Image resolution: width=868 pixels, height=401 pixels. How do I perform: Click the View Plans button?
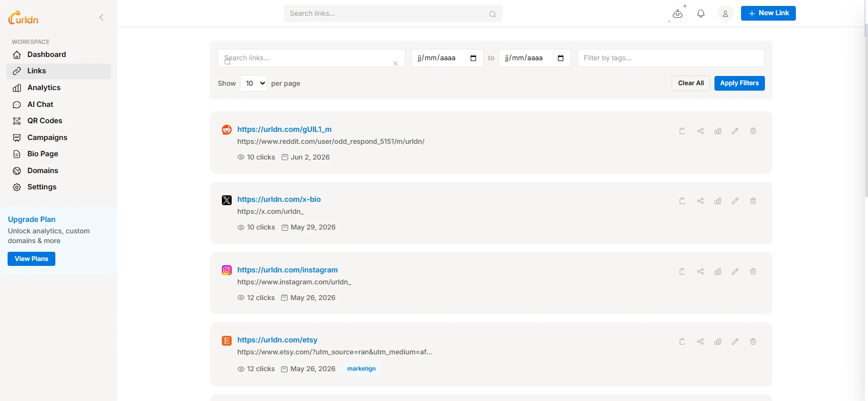(31, 259)
